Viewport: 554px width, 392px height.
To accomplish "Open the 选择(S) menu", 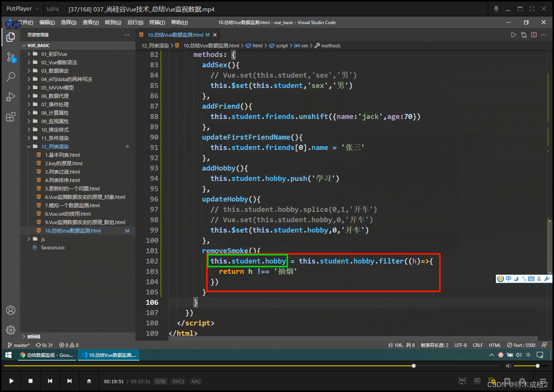I will tap(69, 23).
